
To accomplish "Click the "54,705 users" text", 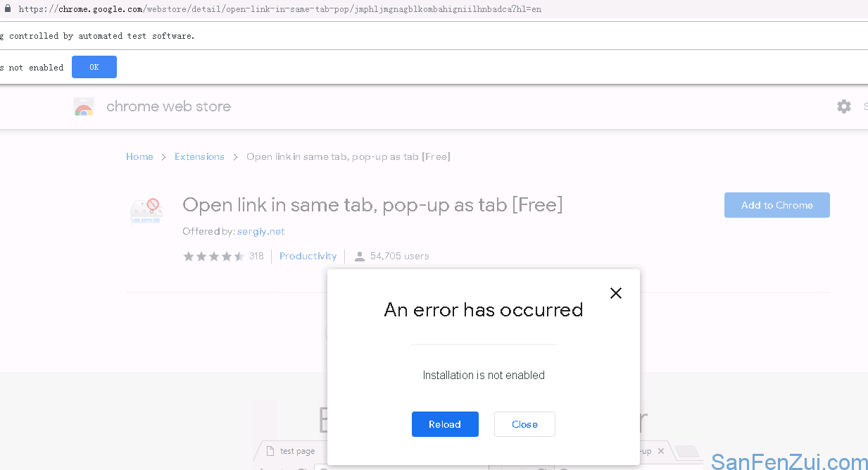I will 400,256.
